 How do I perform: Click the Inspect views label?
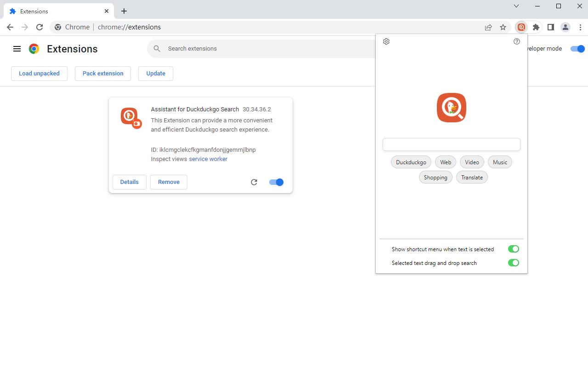[169, 159]
